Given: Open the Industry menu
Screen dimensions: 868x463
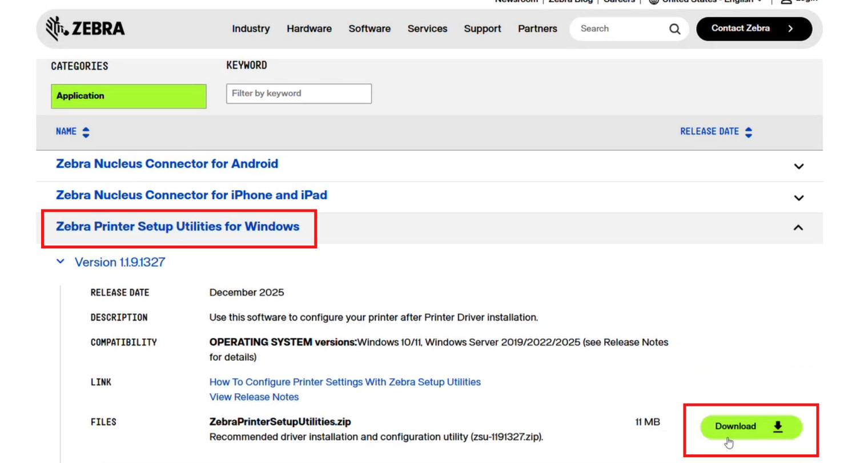Looking at the screenshot, I should click(251, 29).
